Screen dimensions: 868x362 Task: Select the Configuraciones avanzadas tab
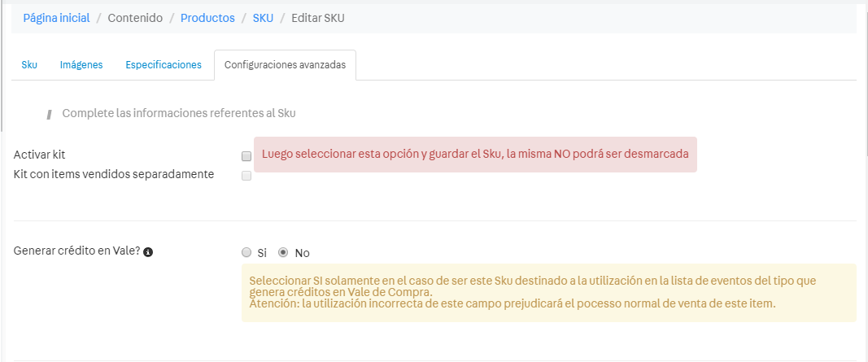[x=285, y=65]
